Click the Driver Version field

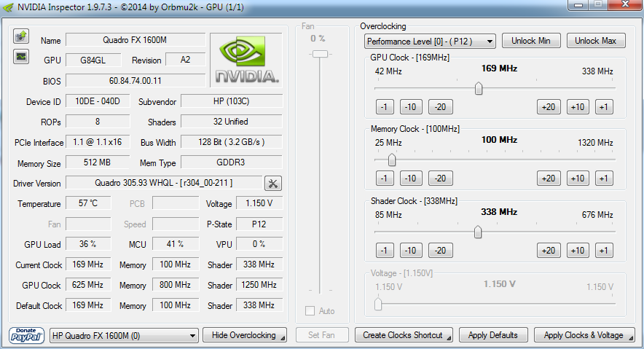164,183
